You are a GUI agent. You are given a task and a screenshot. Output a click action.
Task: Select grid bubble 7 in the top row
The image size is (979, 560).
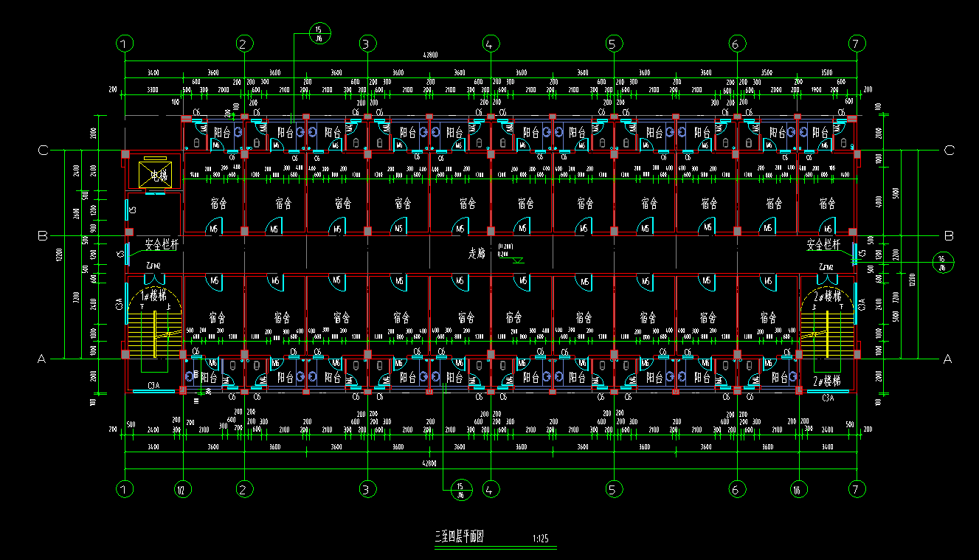coord(856,44)
